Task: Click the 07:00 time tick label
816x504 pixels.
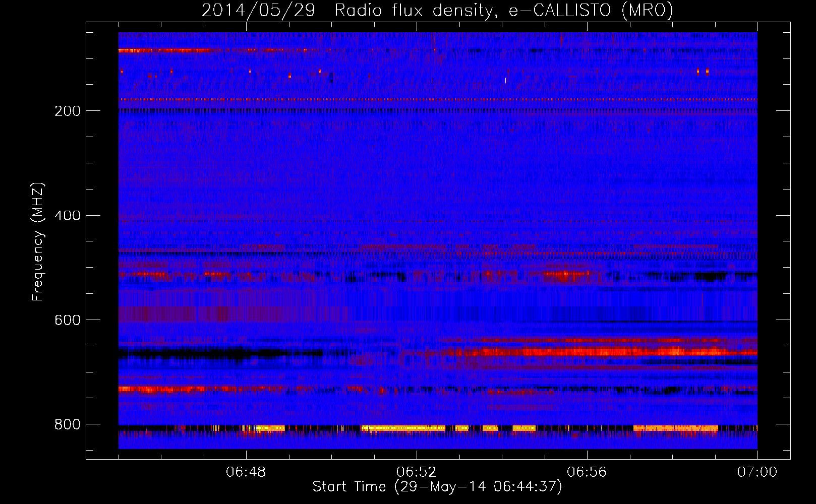Action: pyautogui.click(x=757, y=472)
